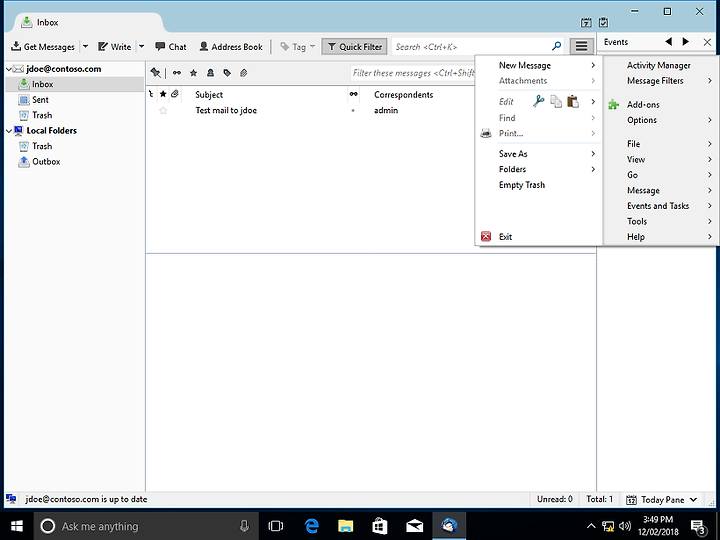Screen dimensions: 720x540
Task: Open the Events and Tasks submenu
Action: [x=660, y=206]
